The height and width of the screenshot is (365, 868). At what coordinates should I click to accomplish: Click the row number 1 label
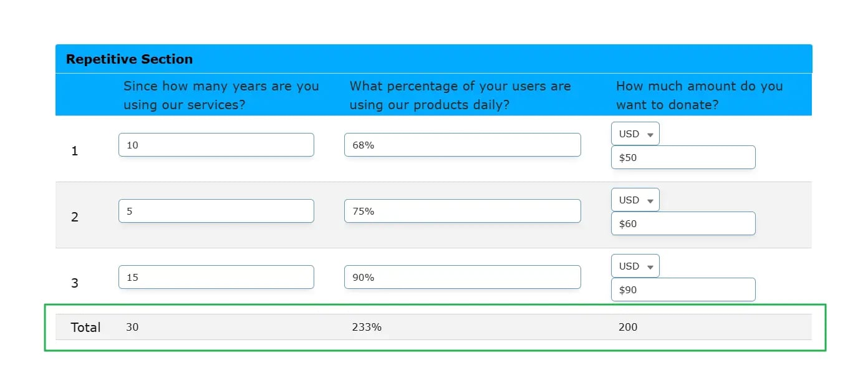pos(75,151)
